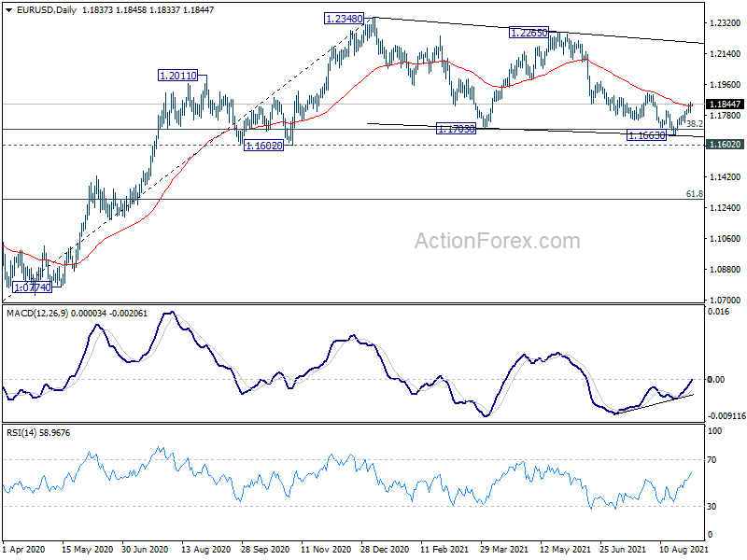This screenshot has height=560, width=747.
Task: Click the 25 Jun 2021 date label
Action: click(623, 549)
